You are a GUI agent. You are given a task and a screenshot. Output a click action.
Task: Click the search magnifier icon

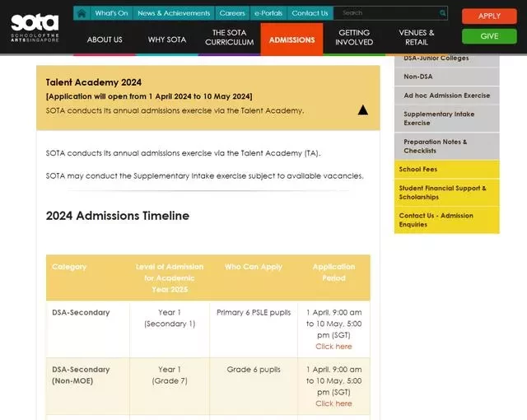tap(443, 13)
